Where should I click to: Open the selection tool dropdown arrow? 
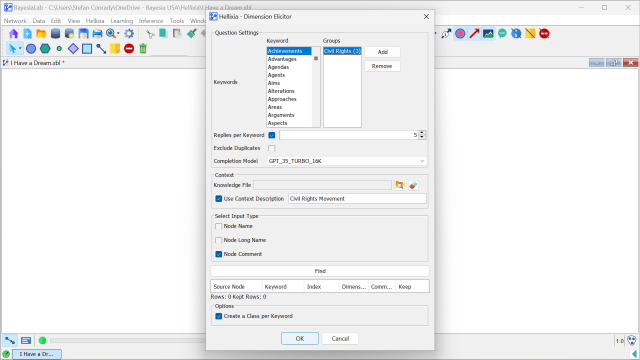[20, 49]
